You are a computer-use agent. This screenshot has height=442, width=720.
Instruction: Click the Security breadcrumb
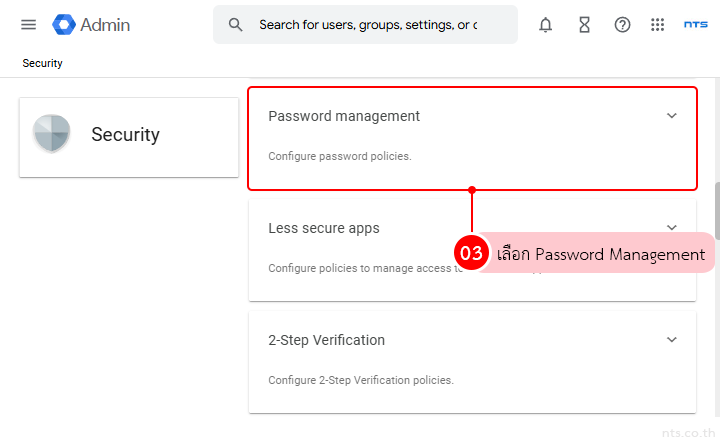(x=42, y=63)
